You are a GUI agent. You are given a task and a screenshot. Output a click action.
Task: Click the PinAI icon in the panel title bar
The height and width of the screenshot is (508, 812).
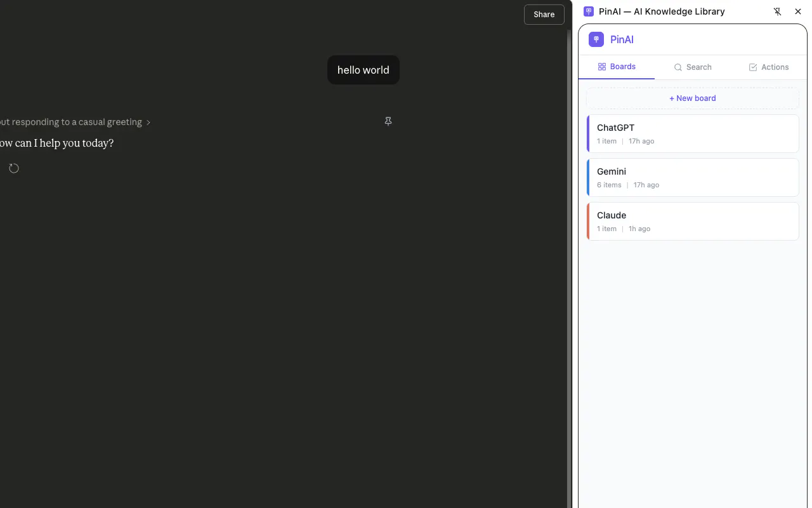pyautogui.click(x=589, y=11)
